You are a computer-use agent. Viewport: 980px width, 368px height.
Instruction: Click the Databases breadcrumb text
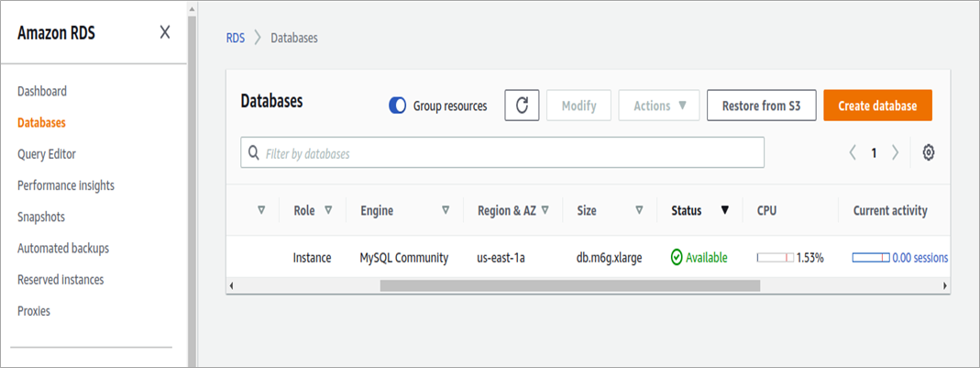[293, 38]
